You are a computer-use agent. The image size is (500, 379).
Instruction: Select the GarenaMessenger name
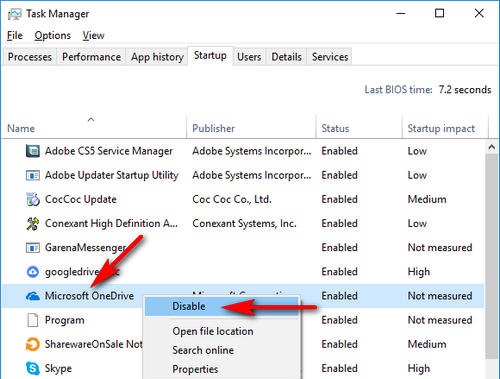click(x=85, y=248)
